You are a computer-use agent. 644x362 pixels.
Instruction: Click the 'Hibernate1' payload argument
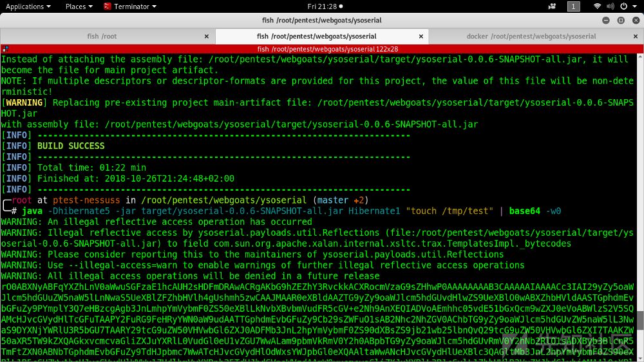(x=374, y=211)
